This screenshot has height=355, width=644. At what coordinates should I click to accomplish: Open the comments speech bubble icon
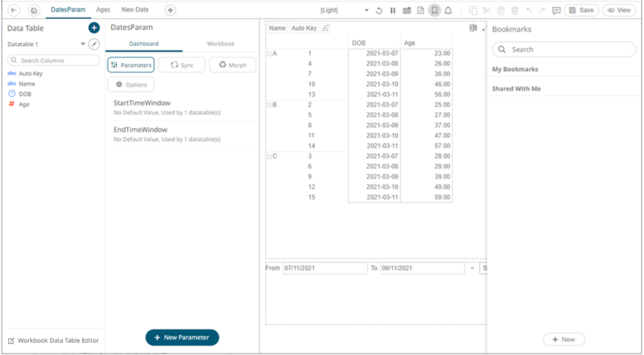coord(556,10)
